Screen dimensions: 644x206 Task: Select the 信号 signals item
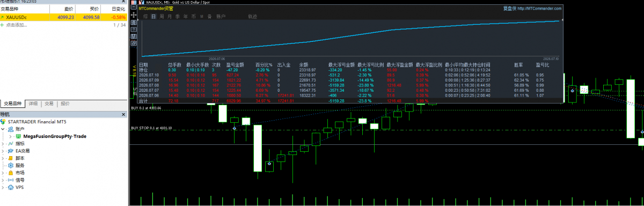coord(16,180)
